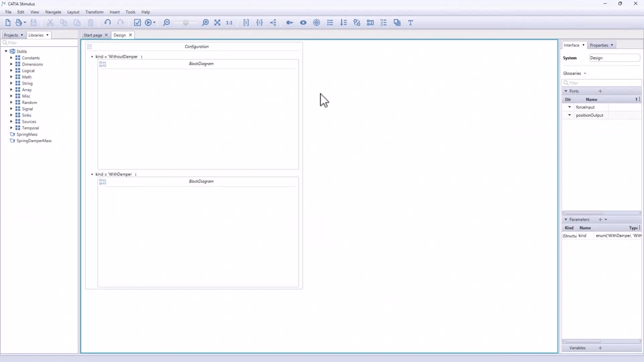The image size is (644, 362).
Task: Switch to the Start page tab
Action: click(x=93, y=36)
